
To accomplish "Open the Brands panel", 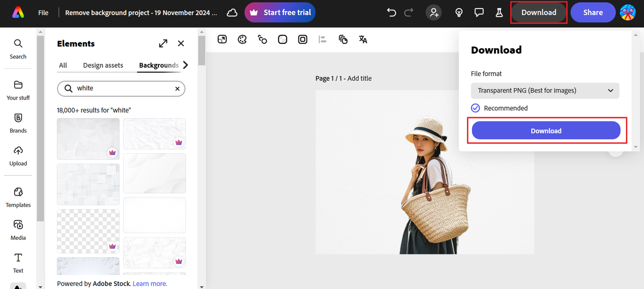I will pos(18,123).
